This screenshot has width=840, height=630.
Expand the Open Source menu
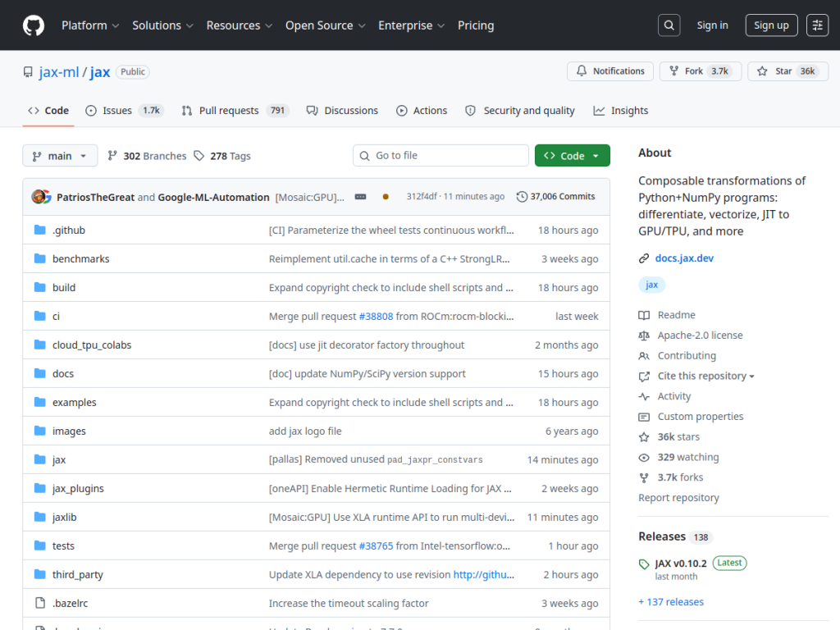click(325, 25)
